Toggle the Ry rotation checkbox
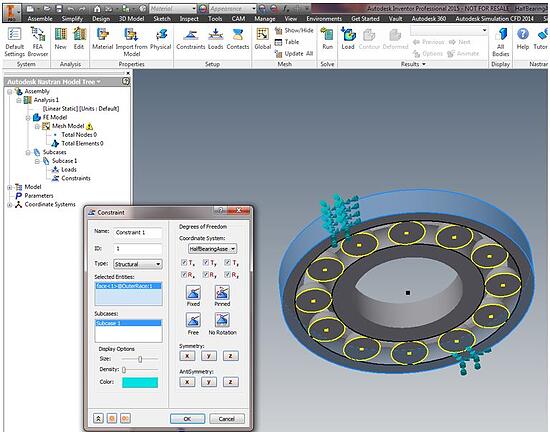Image resolution: width=550 pixels, height=432 pixels. coord(206,274)
